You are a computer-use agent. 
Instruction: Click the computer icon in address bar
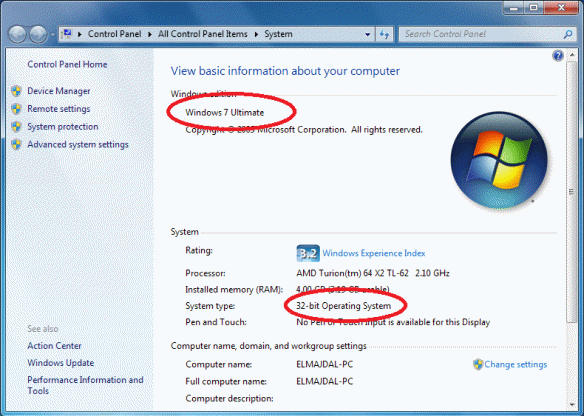click(x=67, y=34)
